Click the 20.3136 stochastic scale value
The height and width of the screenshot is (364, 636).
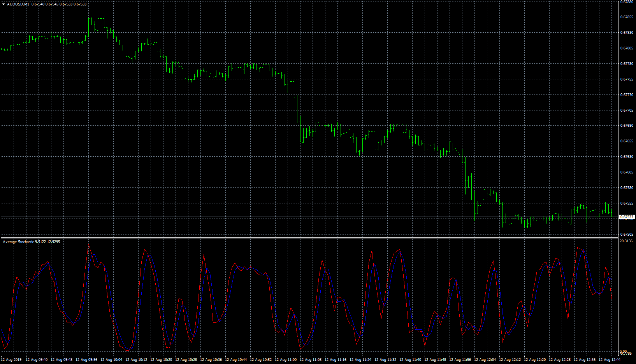tap(626, 241)
